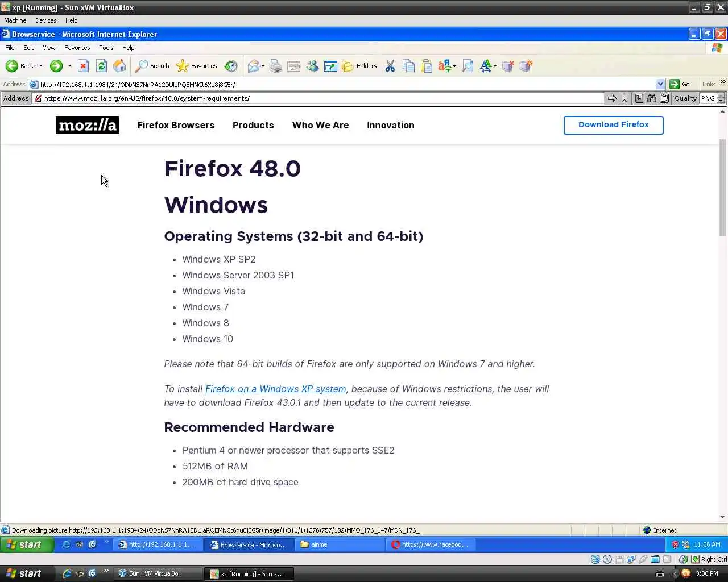
Task: Click the toolbar cube icon with orange star
Action: [x=526, y=66]
